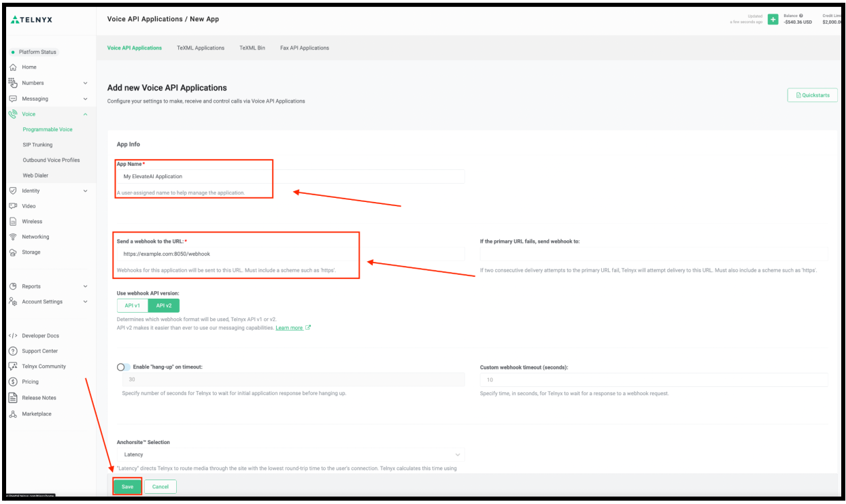Open the Quickstarts button
This screenshot has height=504, width=846.
point(813,95)
